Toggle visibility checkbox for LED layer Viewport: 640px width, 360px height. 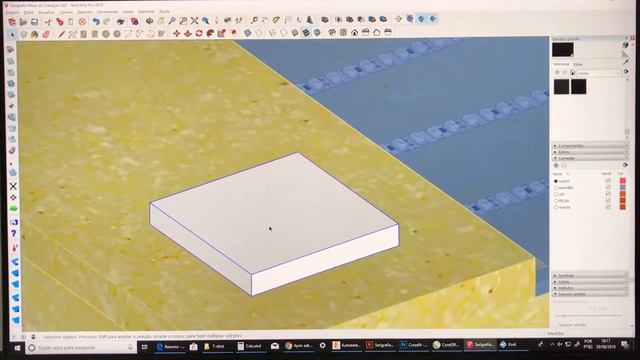tap(608, 194)
